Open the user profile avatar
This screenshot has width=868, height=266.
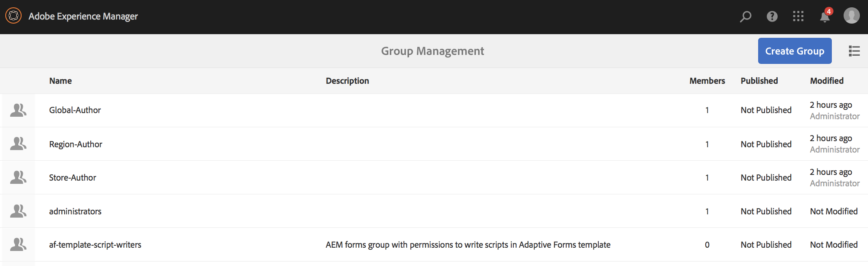(x=851, y=16)
